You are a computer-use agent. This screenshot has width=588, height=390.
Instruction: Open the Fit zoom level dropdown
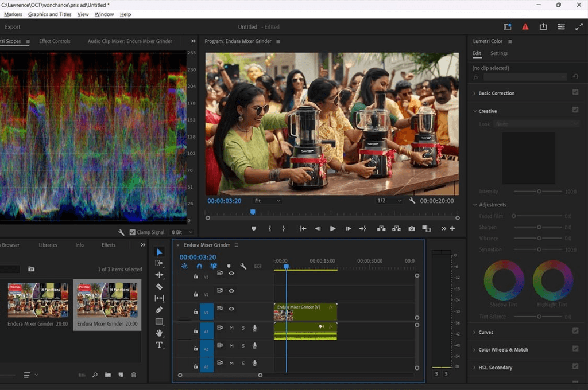pyautogui.click(x=267, y=201)
